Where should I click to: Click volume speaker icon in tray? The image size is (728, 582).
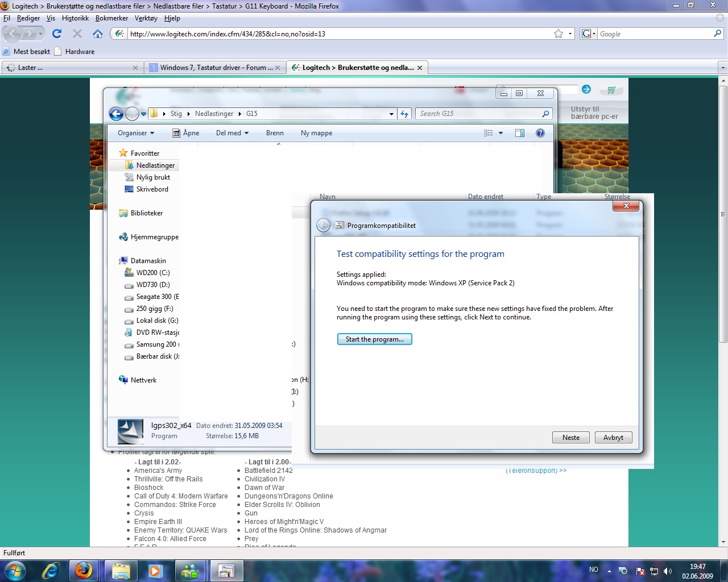[x=668, y=571]
